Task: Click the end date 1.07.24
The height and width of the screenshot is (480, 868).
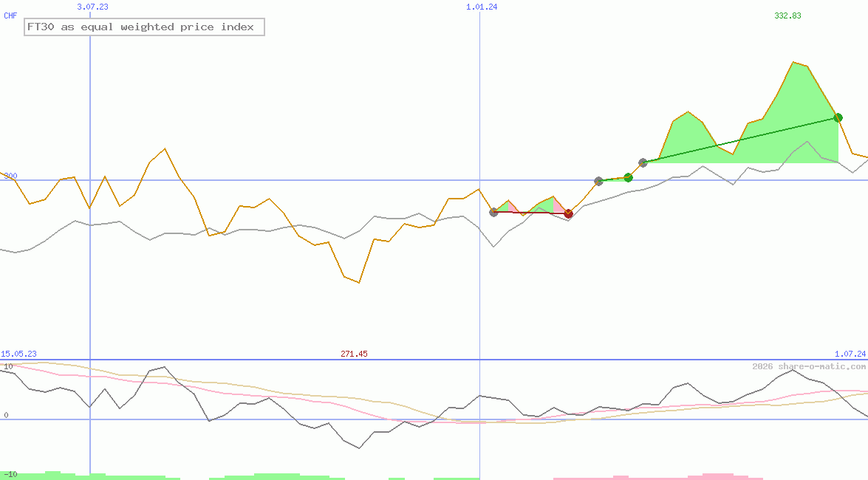Action: click(850, 354)
